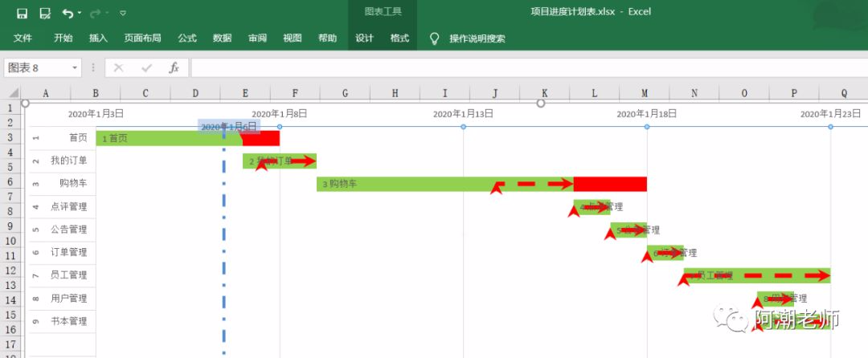Viewport: 868px width, 358px height.
Task: Click the Select All corner triangle
Action: 13,93
